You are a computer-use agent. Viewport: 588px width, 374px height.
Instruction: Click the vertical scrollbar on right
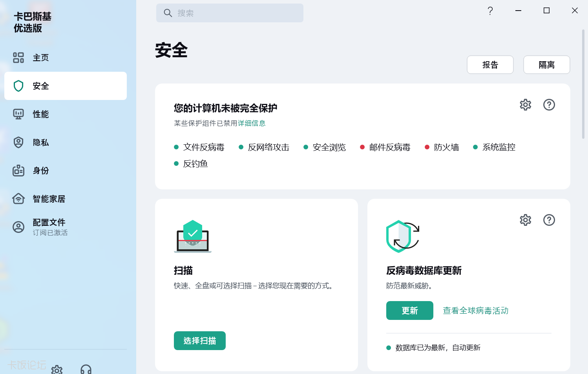click(x=583, y=84)
